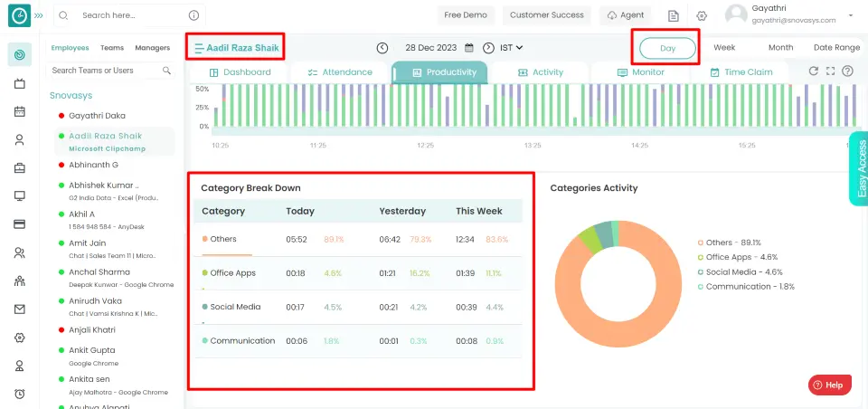Select the Managers list tab
The height and width of the screenshot is (409, 868).
(152, 48)
